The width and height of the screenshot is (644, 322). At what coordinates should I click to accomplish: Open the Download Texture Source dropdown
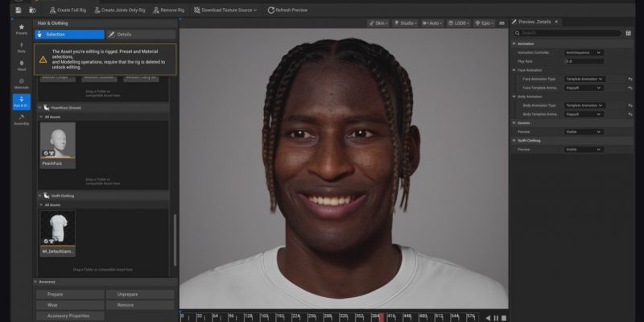pyautogui.click(x=225, y=10)
